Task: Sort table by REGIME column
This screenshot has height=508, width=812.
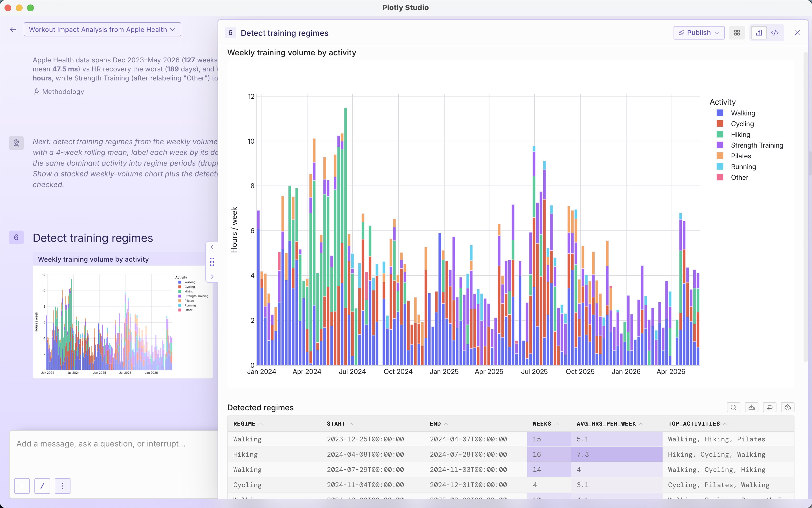Action: coord(248,424)
